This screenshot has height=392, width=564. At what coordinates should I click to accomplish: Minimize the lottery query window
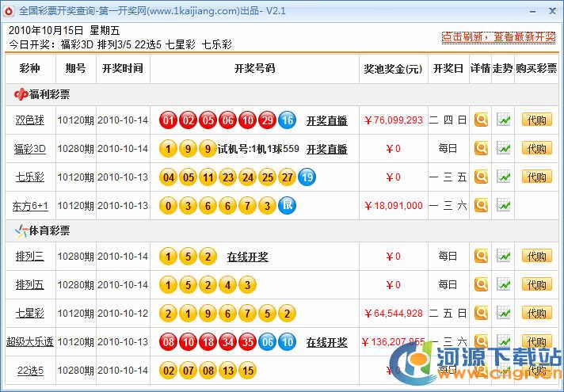(533, 12)
